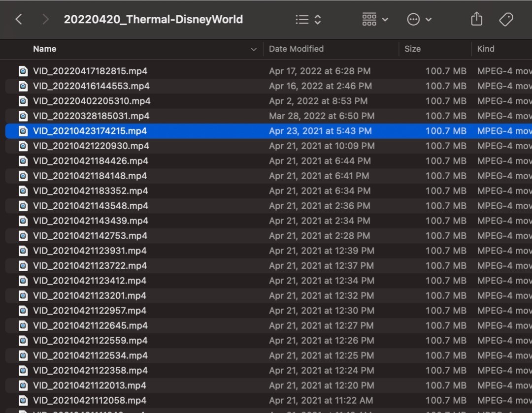Screen dimensions: 532x413
Task: Toggle the Name sort order chevron
Action: (x=254, y=49)
